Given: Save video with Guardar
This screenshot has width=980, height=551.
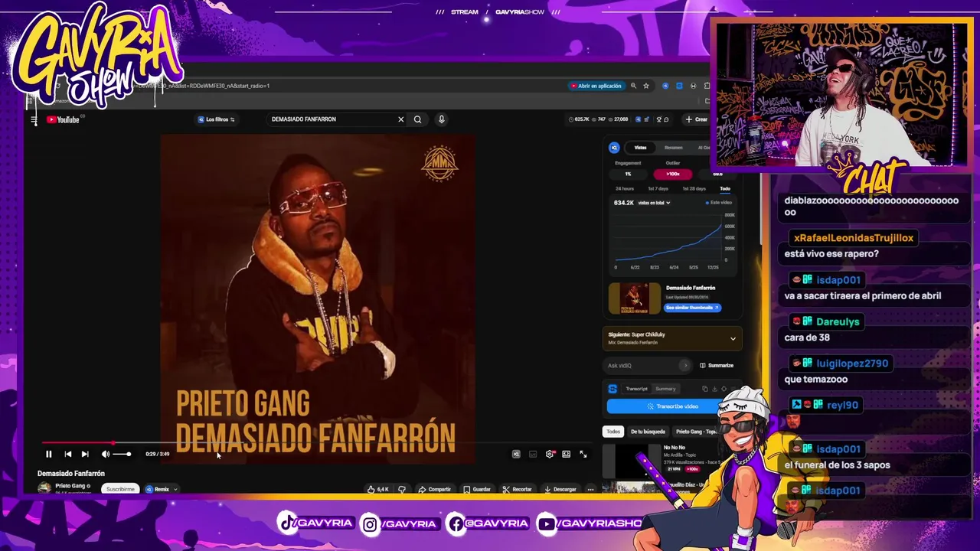Looking at the screenshot, I should 476,489.
